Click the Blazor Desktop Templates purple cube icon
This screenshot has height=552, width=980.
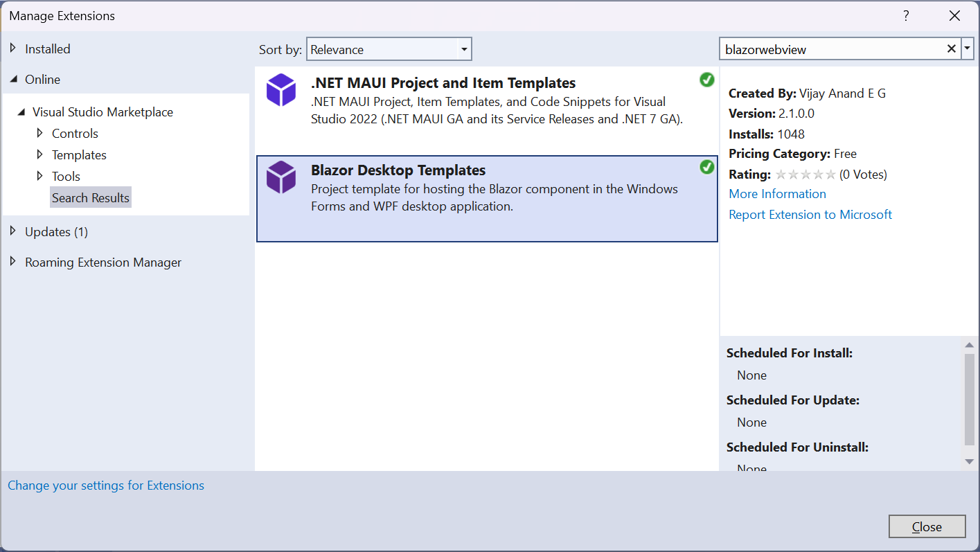pos(281,177)
